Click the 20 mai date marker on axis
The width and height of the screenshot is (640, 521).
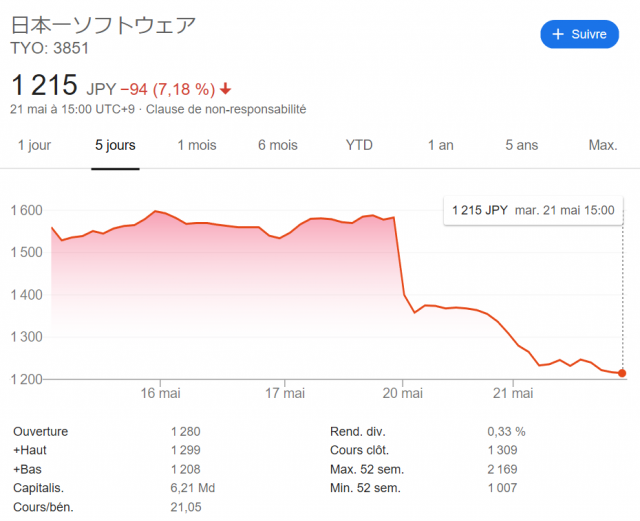(402, 393)
